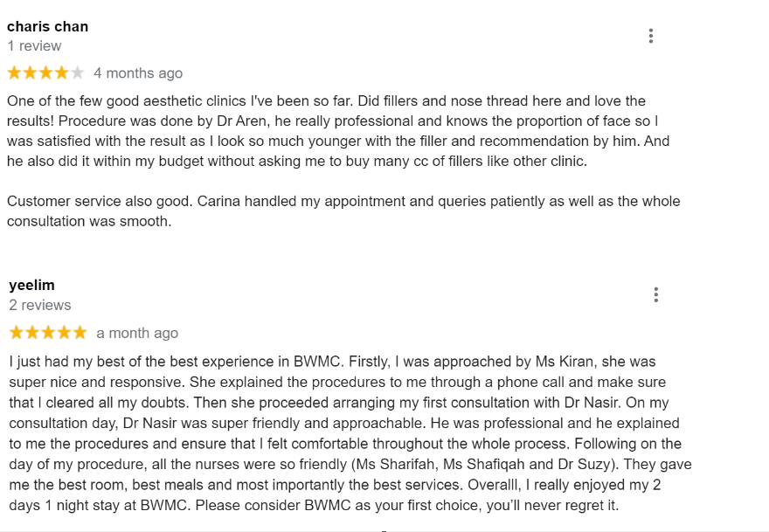Click the fifth gold star on yeelim's rating

(x=80, y=333)
